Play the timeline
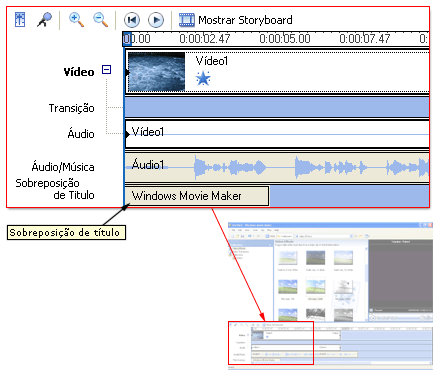 click(x=156, y=20)
